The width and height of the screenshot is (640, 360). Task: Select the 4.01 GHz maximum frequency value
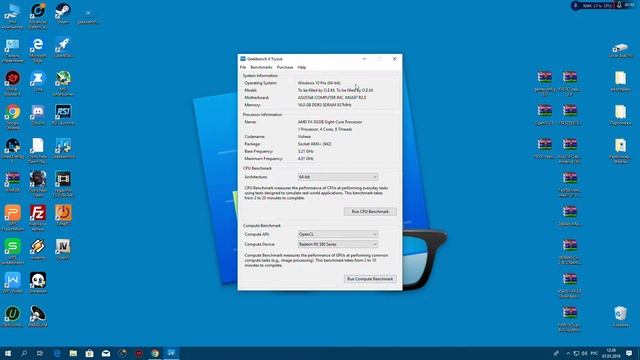click(305, 159)
